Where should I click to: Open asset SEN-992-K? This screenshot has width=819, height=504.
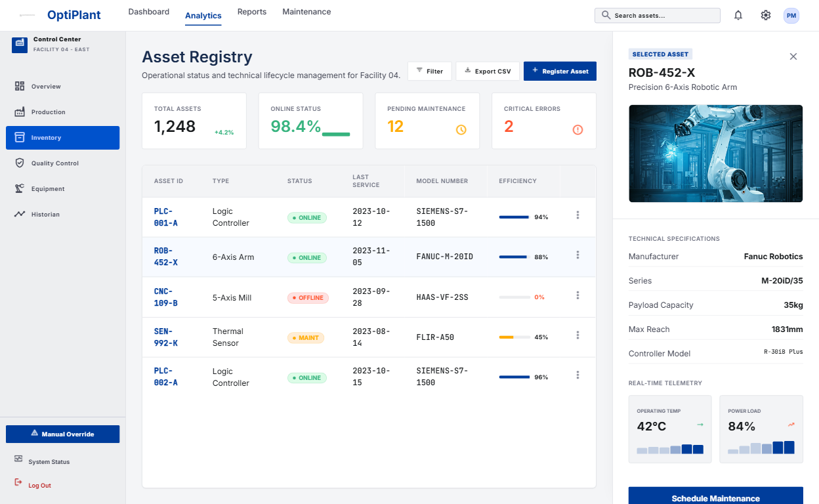point(165,337)
